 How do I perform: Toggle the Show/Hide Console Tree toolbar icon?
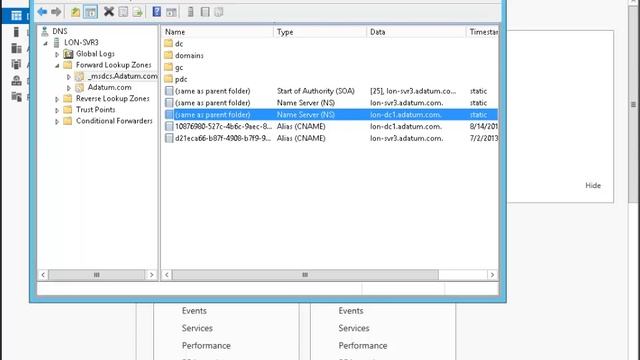click(x=90, y=12)
